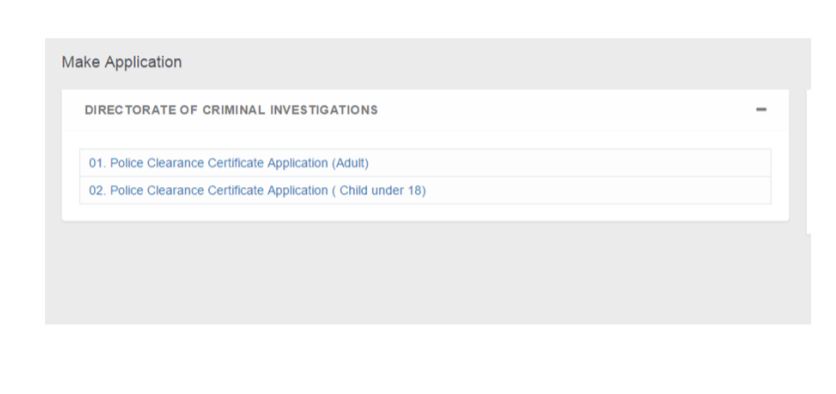Click the Make Application title

tap(122, 62)
